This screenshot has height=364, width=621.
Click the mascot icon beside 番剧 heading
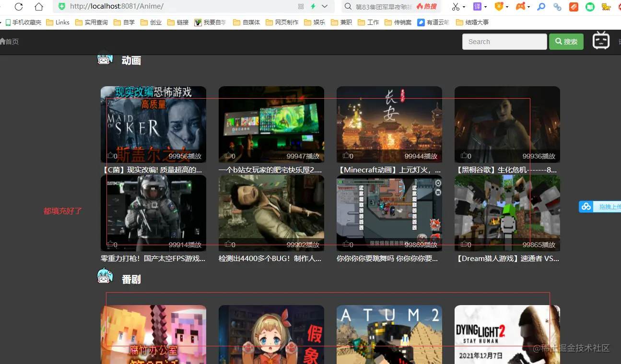pyautogui.click(x=105, y=276)
